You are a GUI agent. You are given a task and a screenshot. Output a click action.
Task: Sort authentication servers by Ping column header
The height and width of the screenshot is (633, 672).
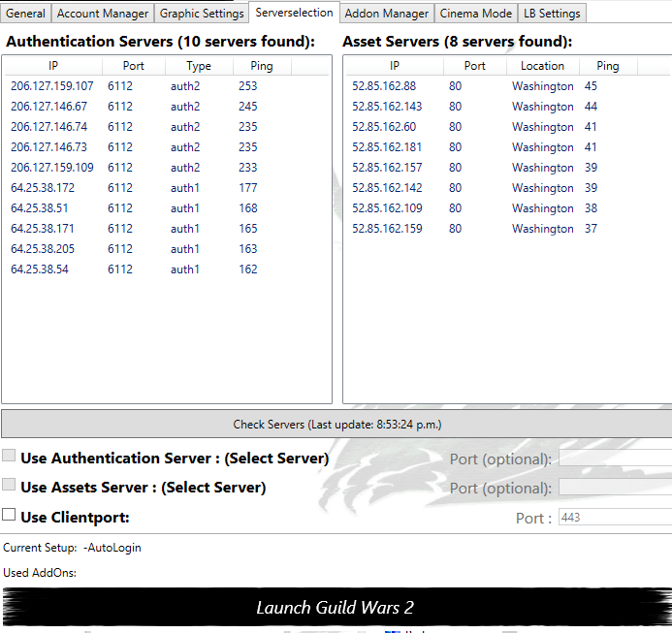coord(262,66)
